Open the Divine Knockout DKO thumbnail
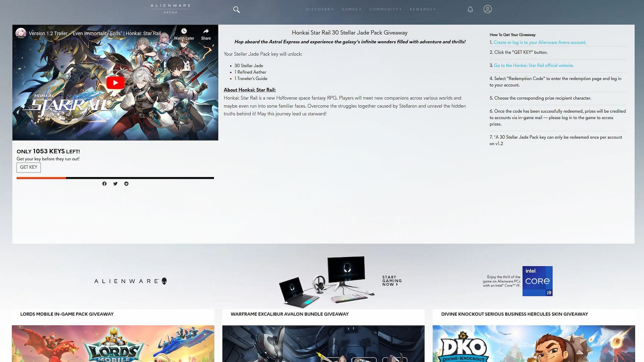This screenshot has width=644, height=362. [534, 344]
